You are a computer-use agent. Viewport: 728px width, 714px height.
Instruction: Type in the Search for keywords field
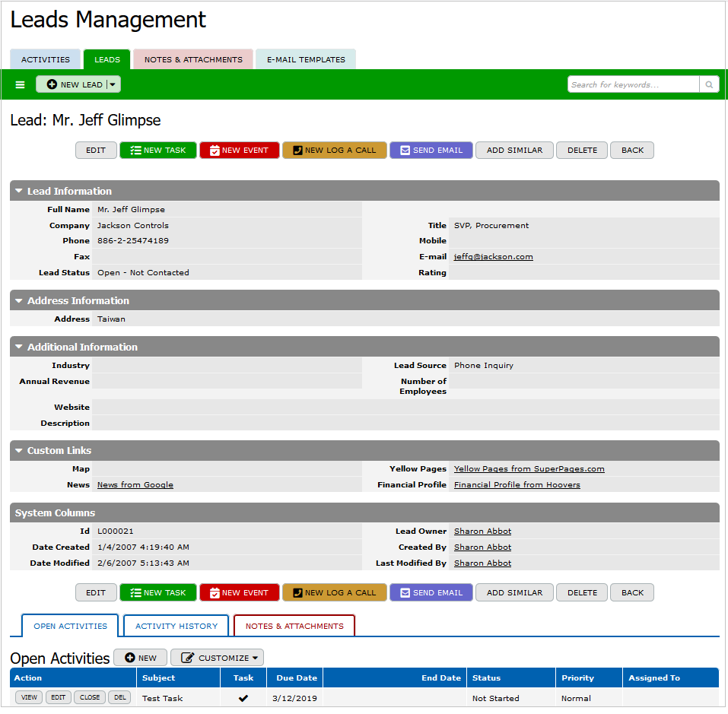633,84
